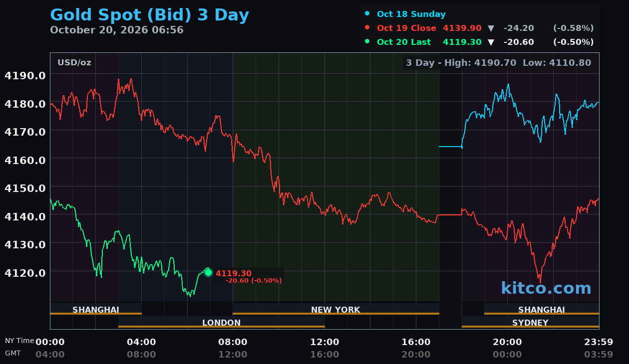Click the green current price marker on chart
The width and height of the screenshot is (629, 364).
209,272
